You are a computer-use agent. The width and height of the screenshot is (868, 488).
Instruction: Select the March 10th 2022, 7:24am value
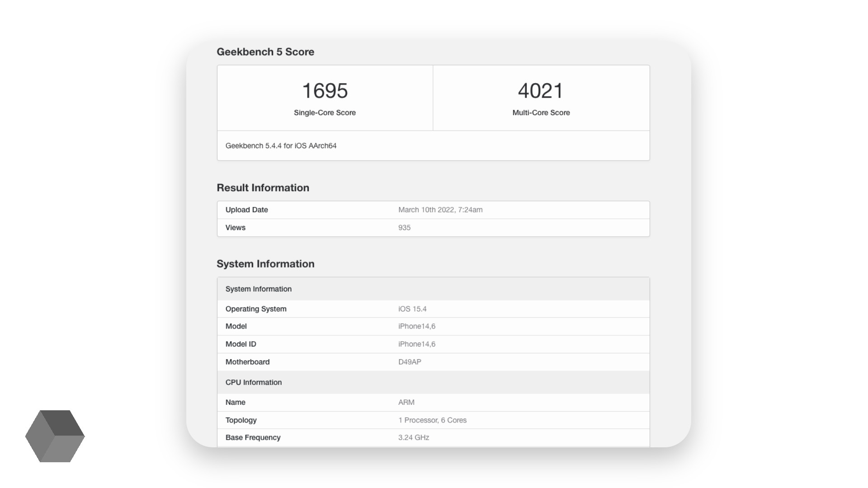pyautogui.click(x=440, y=210)
